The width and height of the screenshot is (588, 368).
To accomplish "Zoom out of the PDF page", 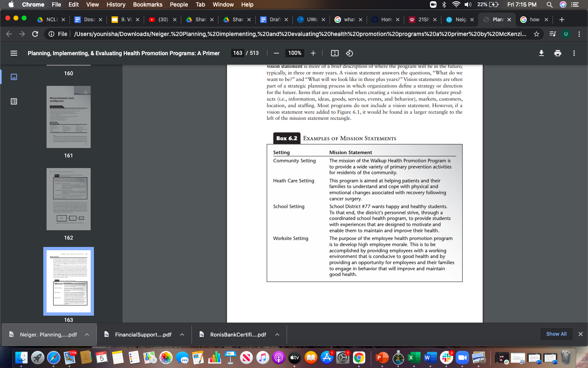I will coord(276,53).
